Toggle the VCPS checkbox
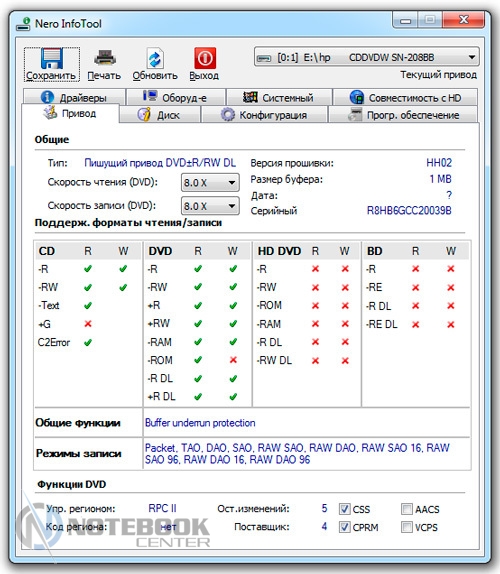 [x=407, y=527]
